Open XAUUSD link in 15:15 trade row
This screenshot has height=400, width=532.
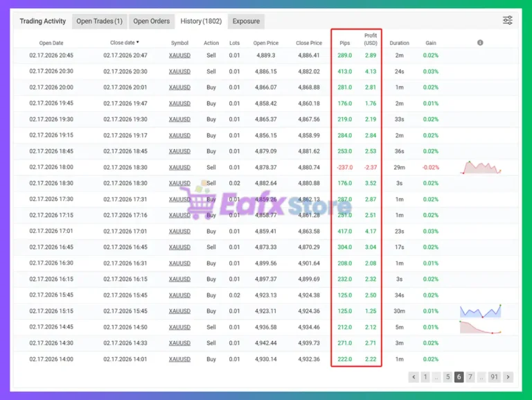pos(179,311)
